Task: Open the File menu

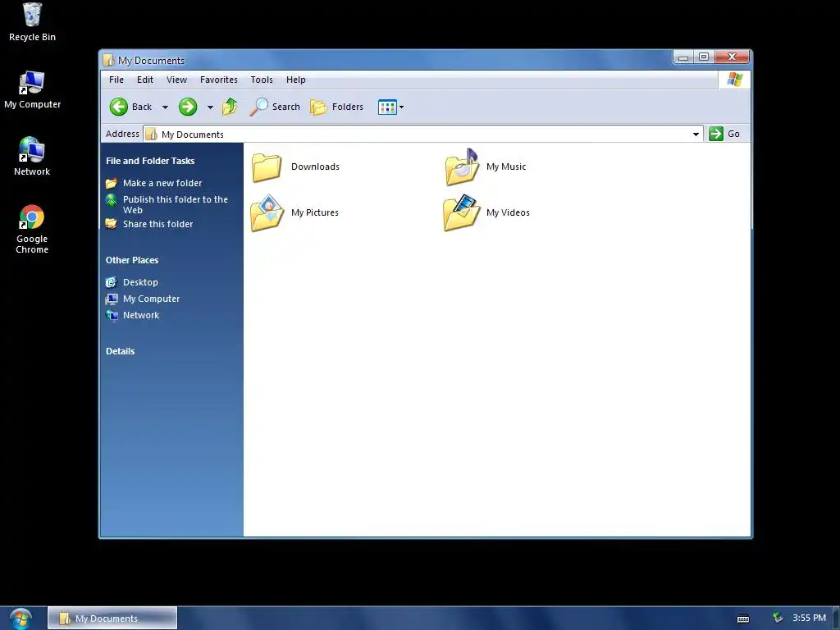Action: pos(116,80)
